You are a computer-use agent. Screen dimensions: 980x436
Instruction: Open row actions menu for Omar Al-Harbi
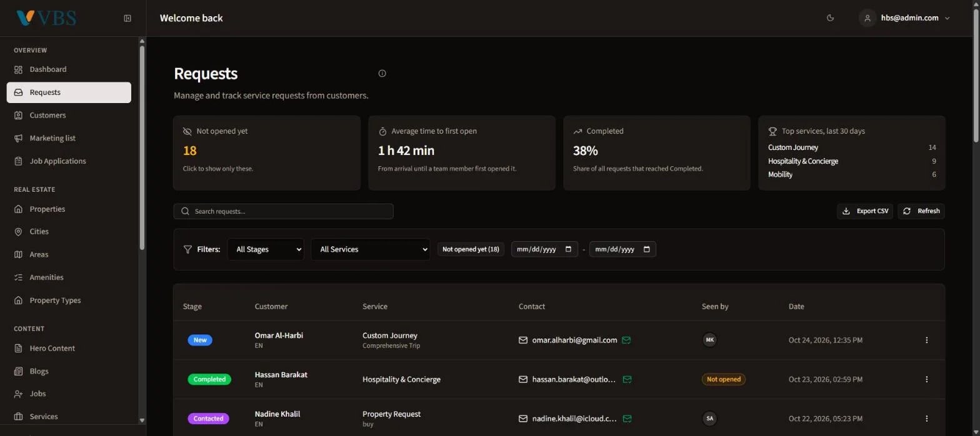(926, 340)
